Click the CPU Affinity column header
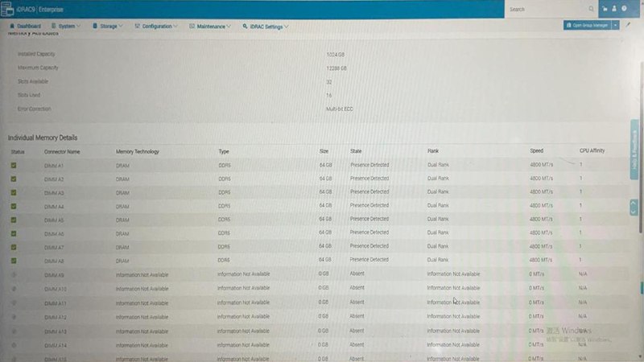644x362 pixels. [592, 150]
